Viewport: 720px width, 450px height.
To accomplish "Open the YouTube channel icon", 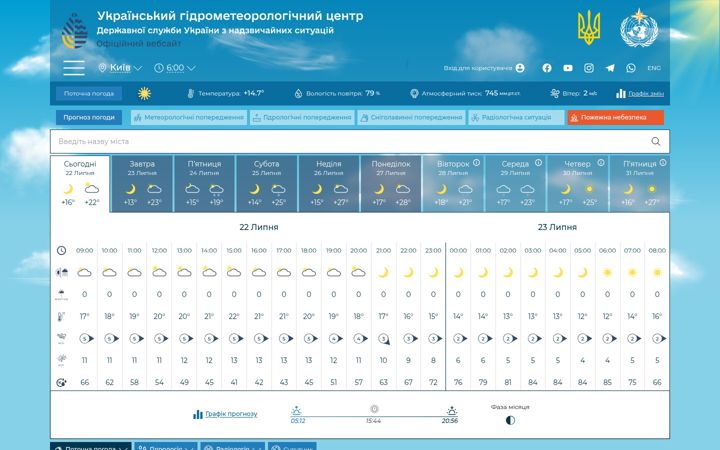I will (568, 68).
